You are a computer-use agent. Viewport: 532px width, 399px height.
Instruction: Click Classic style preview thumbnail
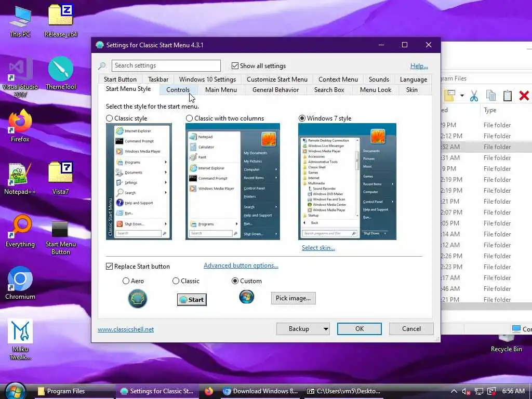(139, 181)
